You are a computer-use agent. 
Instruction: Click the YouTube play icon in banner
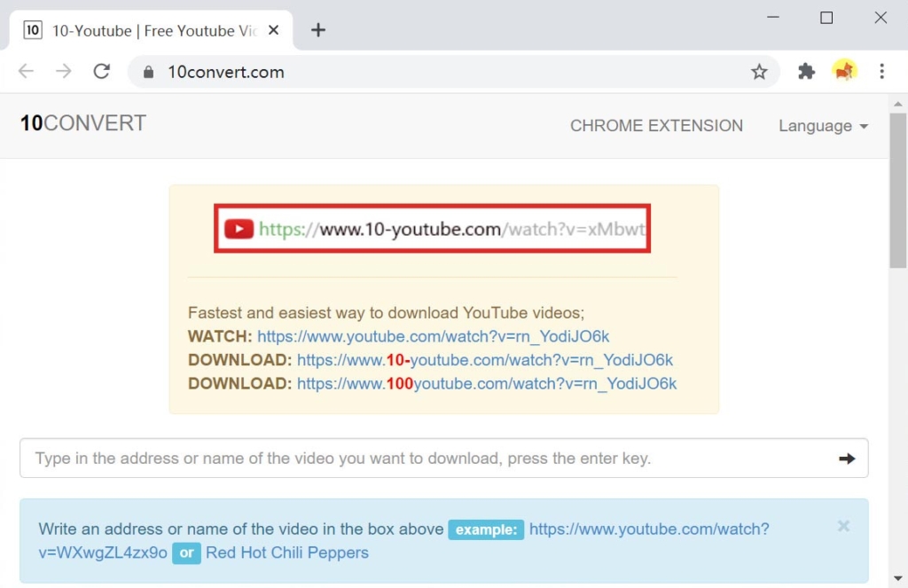239,229
